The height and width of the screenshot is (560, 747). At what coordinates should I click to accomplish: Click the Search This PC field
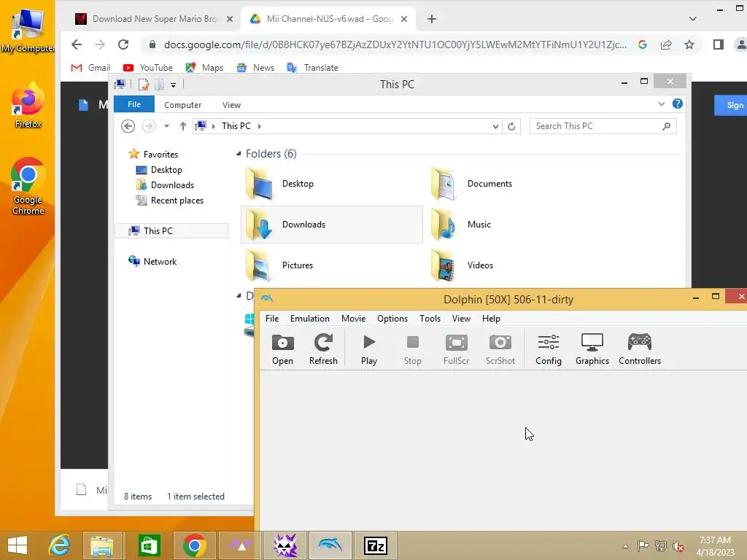[603, 126]
